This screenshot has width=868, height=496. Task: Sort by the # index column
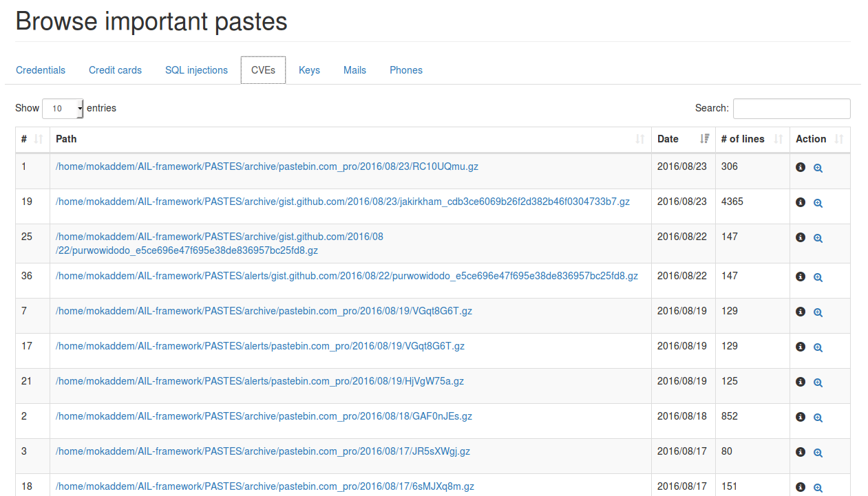pyautogui.click(x=32, y=139)
